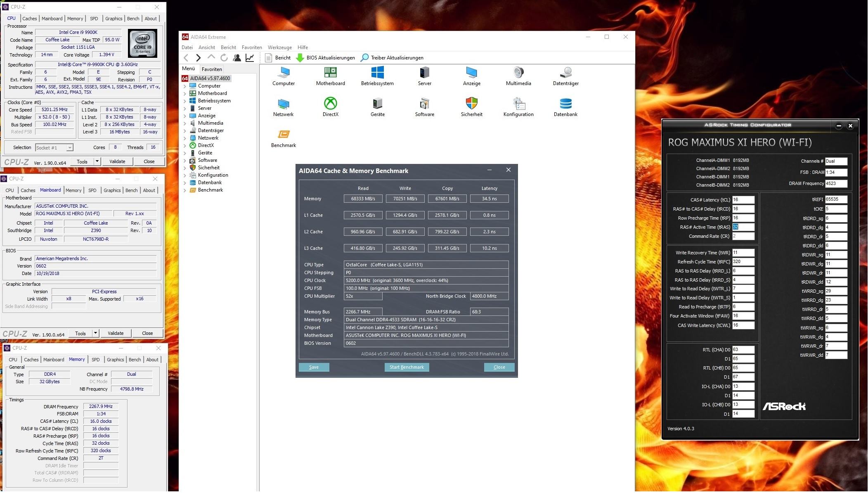The height and width of the screenshot is (493, 868).
Task: Open the Ansicht menu in AIDA64
Action: coord(207,47)
